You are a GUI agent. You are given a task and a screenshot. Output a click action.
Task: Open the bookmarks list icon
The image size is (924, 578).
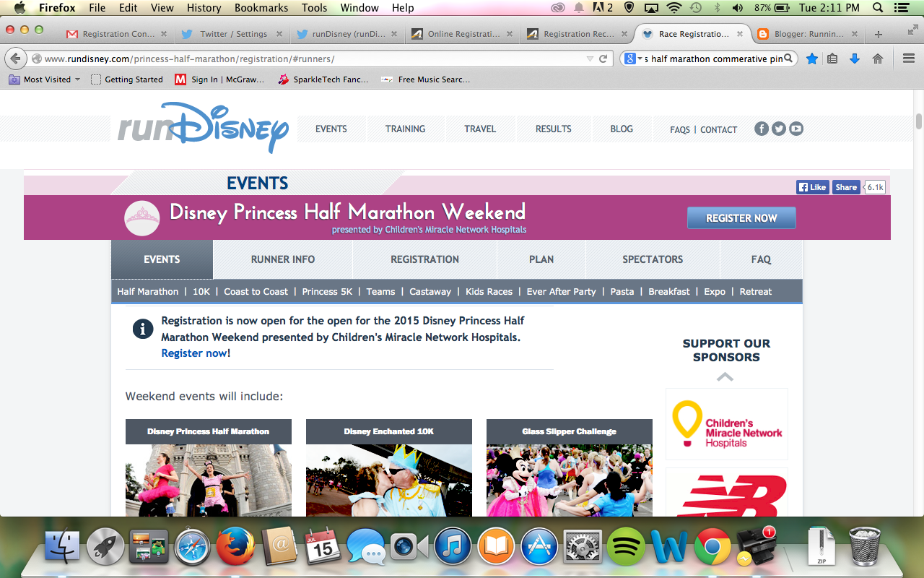click(x=832, y=59)
